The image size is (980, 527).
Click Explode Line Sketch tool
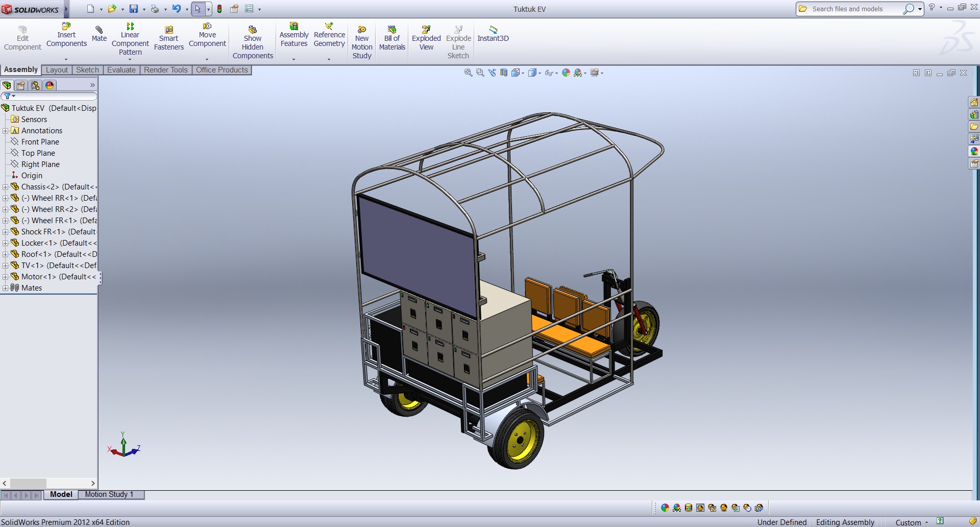(458, 42)
